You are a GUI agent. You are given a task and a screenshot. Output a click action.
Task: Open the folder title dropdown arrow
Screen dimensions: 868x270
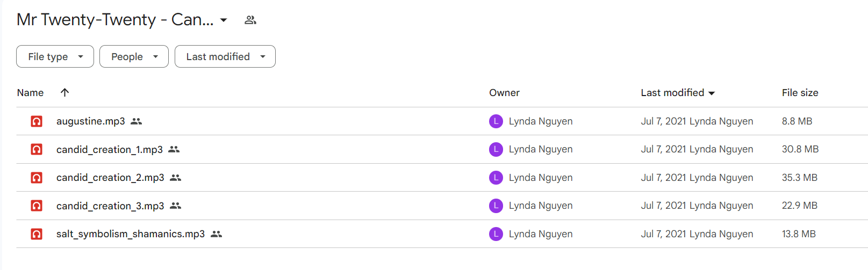[224, 20]
